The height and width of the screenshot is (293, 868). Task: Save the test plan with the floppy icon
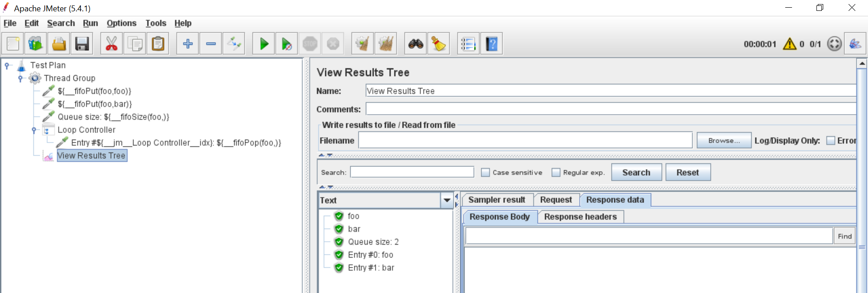pyautogui.click(x=82, y=44)
